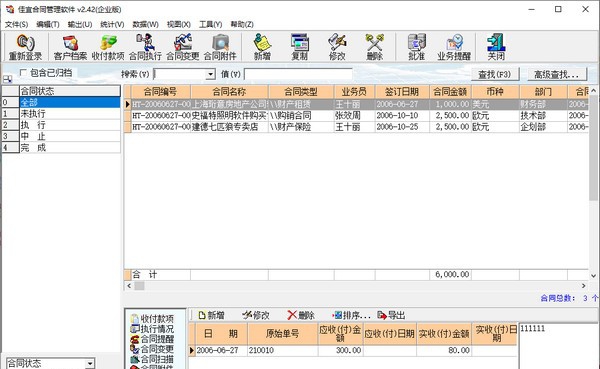Click 技术部 department cell
The image size is (600, 369).
543,116
